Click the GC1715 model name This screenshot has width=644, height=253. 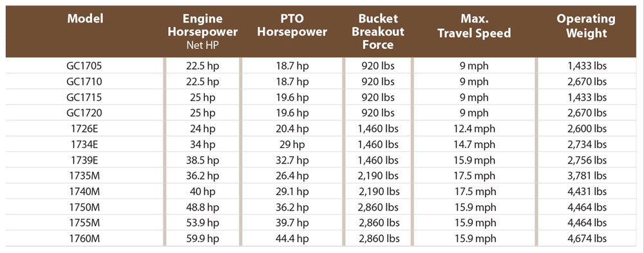[84, 97]
